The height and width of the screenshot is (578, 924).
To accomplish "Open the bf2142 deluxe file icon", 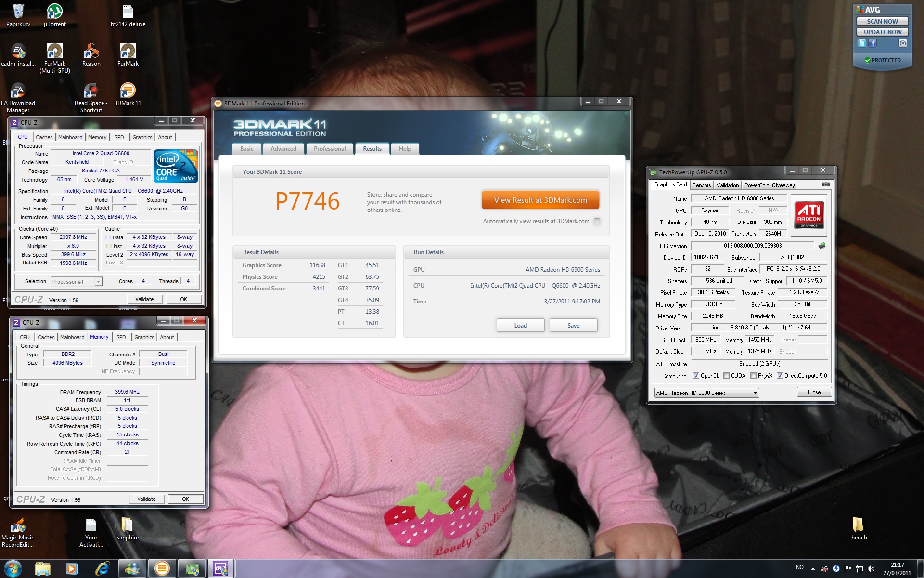I will pos(128,15).
